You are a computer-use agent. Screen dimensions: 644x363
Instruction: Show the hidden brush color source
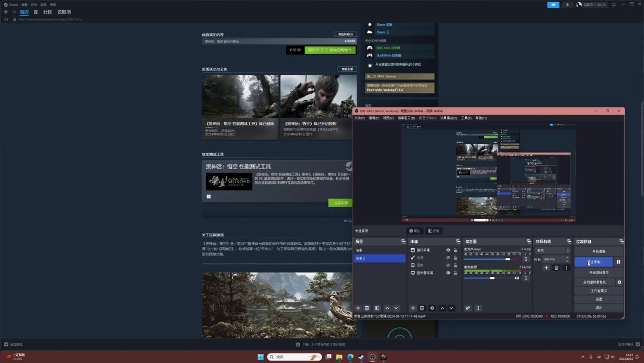(448, 258)
